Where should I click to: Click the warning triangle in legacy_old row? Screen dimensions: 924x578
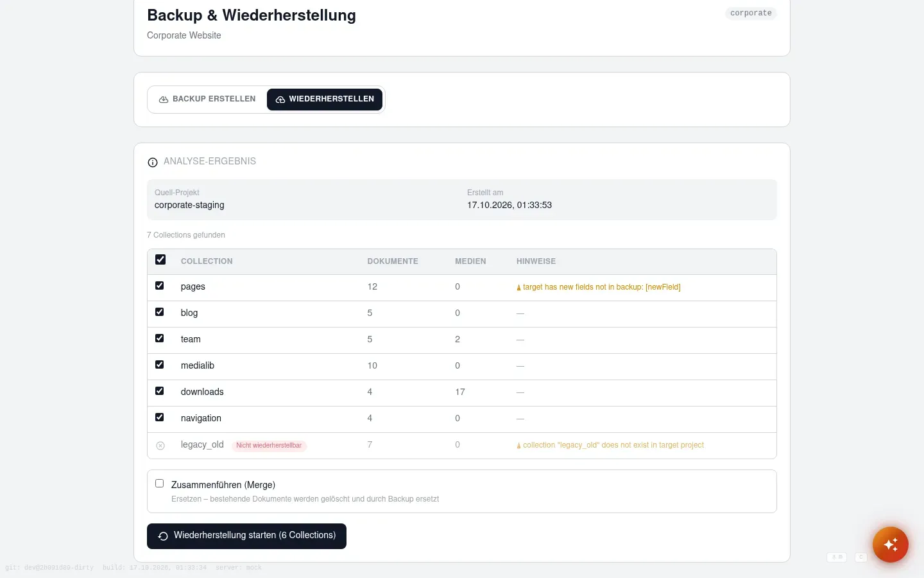click(518, 446)
